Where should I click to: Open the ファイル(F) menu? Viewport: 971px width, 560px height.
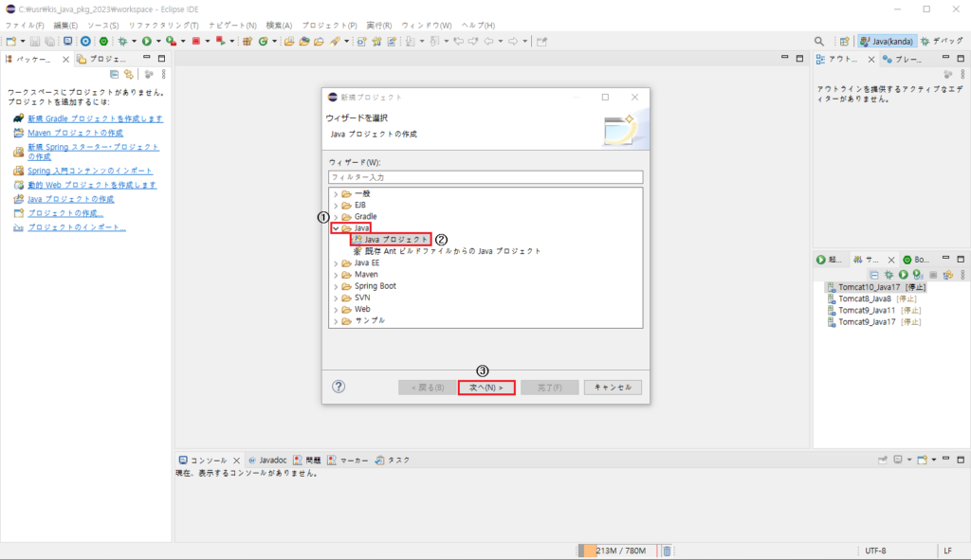25,26
